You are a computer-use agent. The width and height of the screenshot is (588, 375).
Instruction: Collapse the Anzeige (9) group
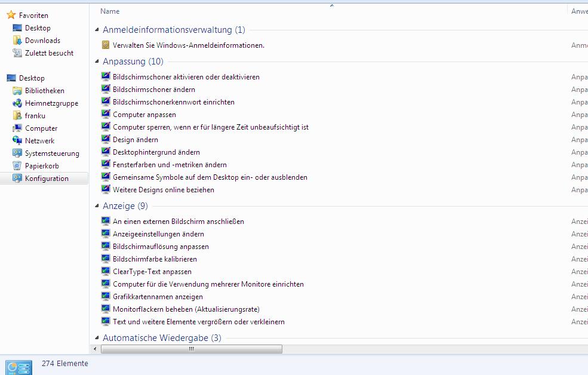pos(97,206)
